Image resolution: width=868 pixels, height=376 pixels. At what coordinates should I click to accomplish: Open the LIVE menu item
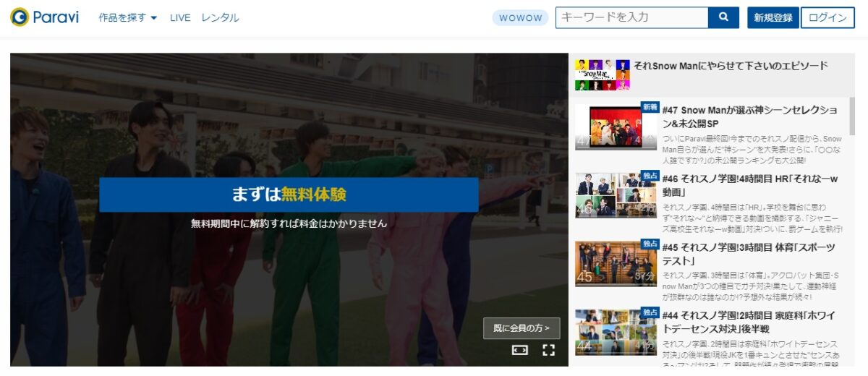(x=180, y=18)
